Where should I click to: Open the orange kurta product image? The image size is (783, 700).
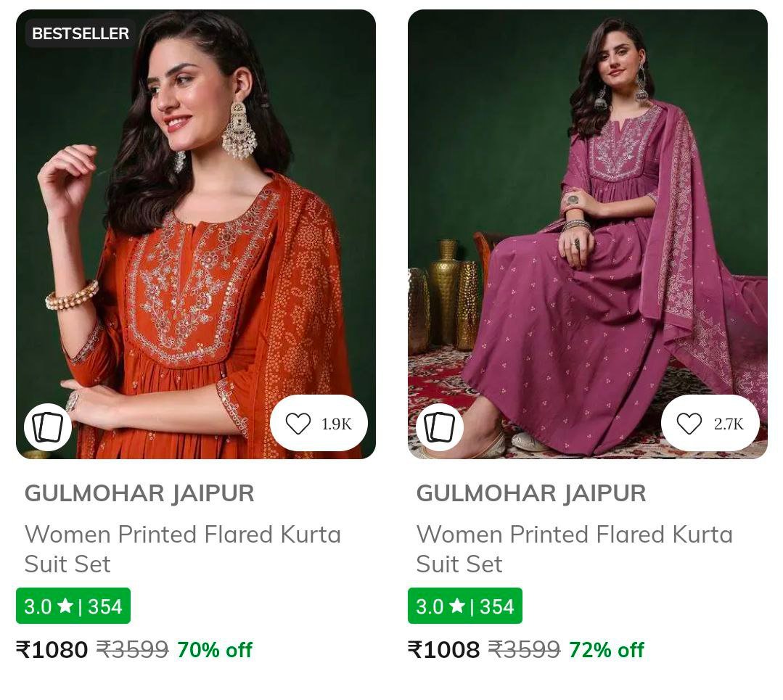coord(196,232)
